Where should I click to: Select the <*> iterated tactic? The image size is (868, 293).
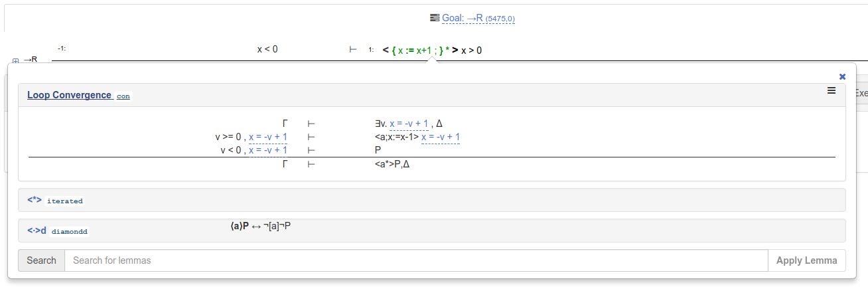(x=35, y=199)
